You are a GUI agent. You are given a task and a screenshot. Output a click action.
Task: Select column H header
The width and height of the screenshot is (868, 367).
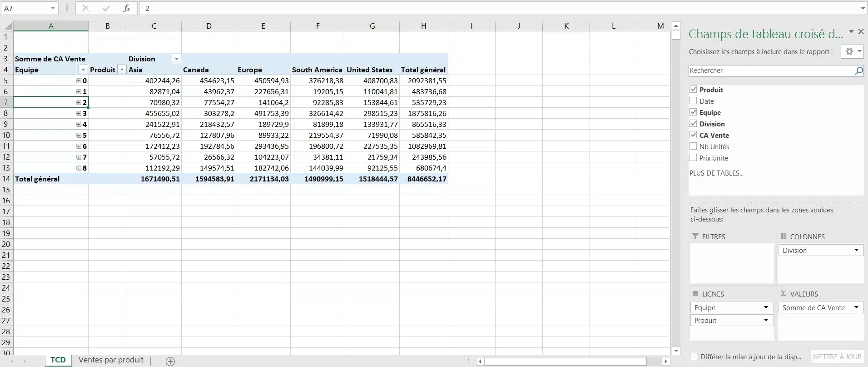423,26
